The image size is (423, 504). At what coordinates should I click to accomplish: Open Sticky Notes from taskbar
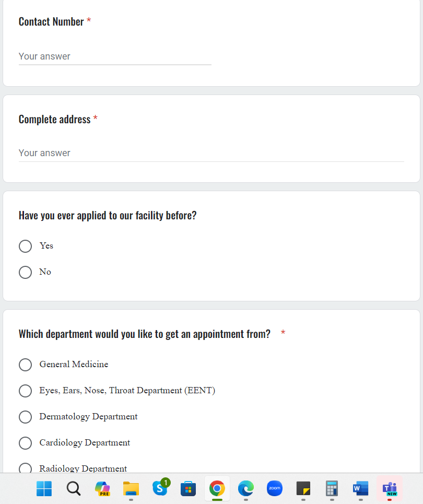pos(303,489)
